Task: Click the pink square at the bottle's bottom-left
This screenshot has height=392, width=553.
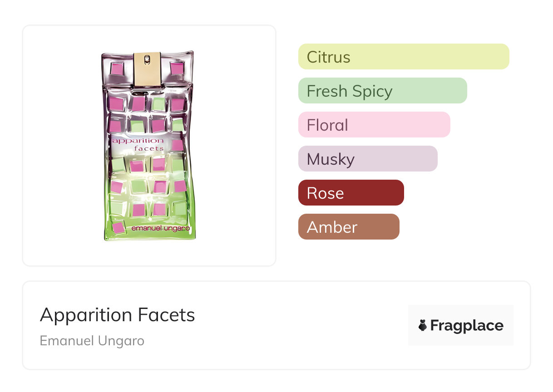Action: coord(118,227)
